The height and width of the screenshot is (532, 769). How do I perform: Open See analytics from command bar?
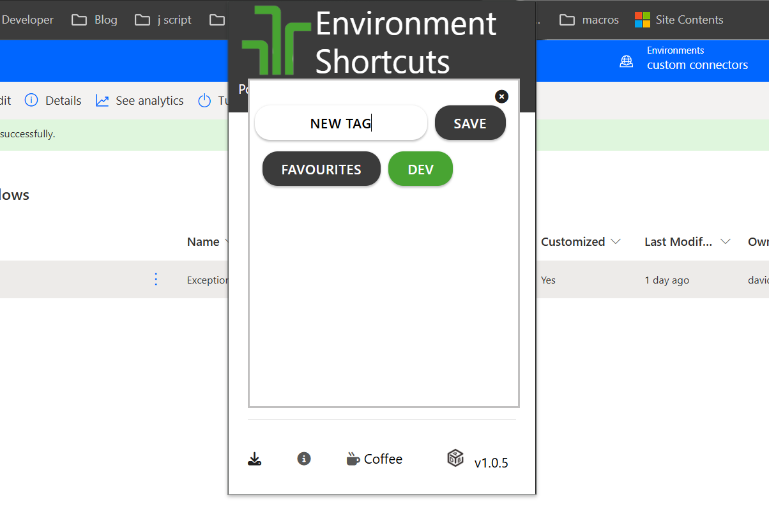pyautogui.click(x=139, y=100)
